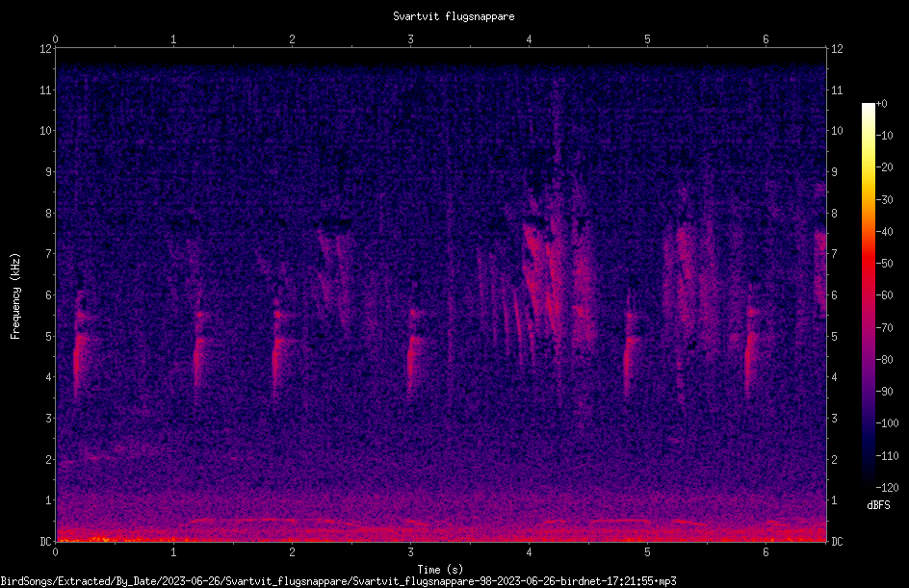The image size is (909, 588).
Task: Click the "-70" color scale label
Action: [885, 328]
